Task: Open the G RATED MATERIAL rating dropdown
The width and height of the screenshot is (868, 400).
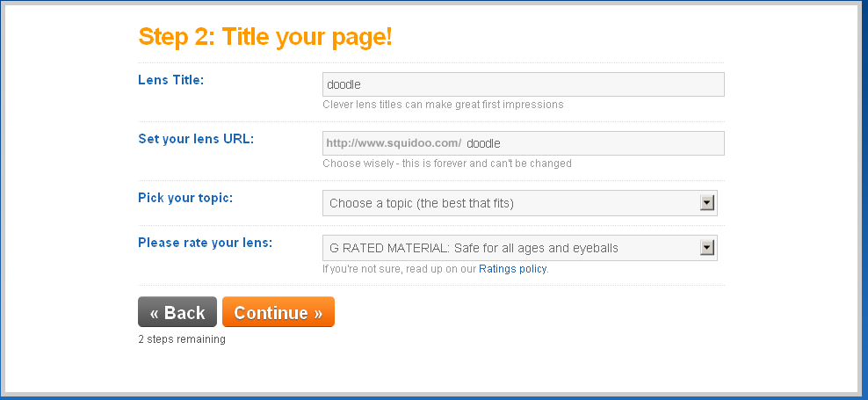Action: (x=510, y=248)
